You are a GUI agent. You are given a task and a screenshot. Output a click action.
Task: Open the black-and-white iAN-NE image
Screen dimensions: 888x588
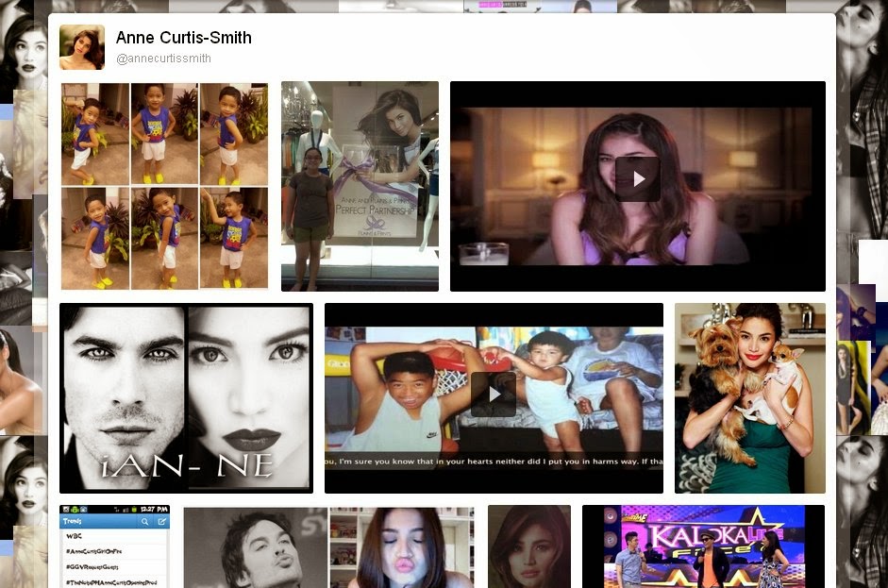(x=186, y=397)
